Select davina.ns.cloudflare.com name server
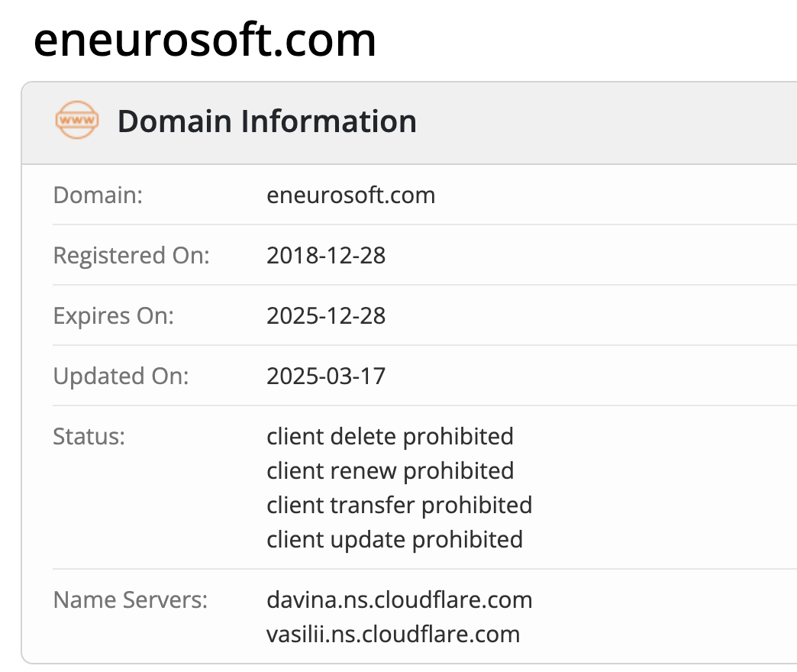The height and width of the screenshot is (672, 797). (399, 599)
